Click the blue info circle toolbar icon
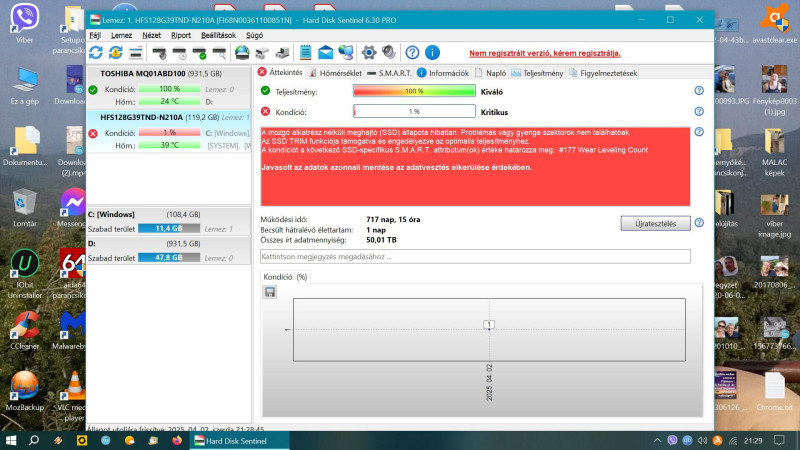The image size is (800, 450). [432, 53]
